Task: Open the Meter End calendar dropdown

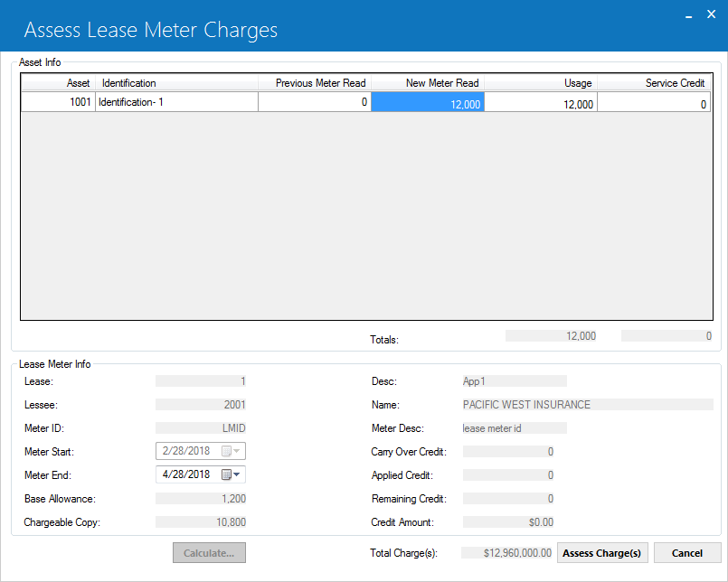Action: point(231,474)
